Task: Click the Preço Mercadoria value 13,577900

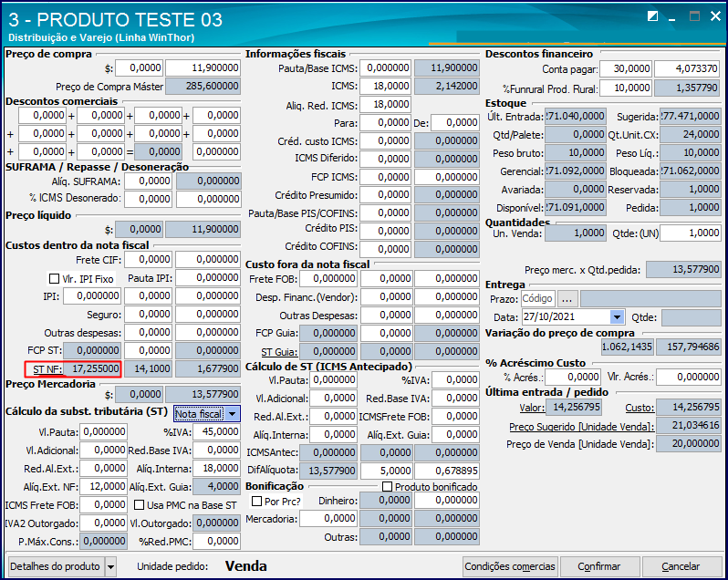Action: 203,394
